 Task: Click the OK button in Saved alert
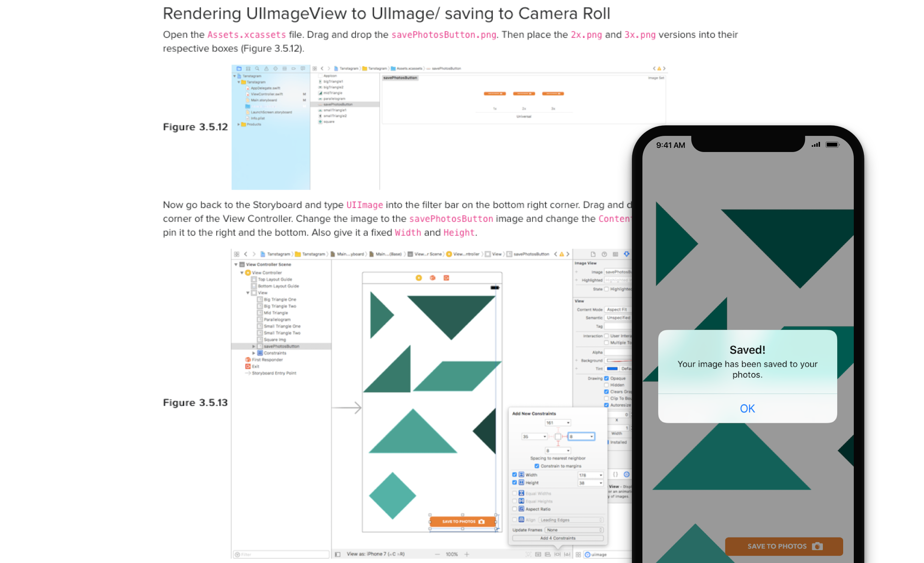click(x=748, y=407)
